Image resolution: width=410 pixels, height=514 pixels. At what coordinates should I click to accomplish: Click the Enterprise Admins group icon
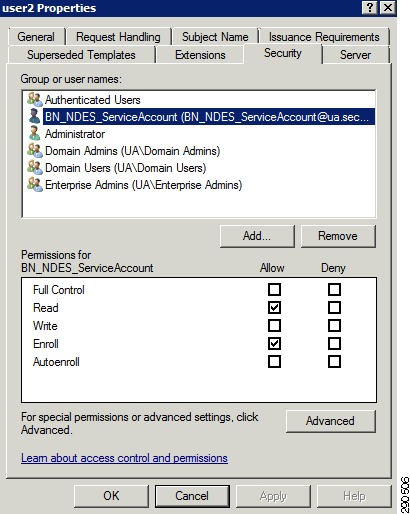[35, 185]
